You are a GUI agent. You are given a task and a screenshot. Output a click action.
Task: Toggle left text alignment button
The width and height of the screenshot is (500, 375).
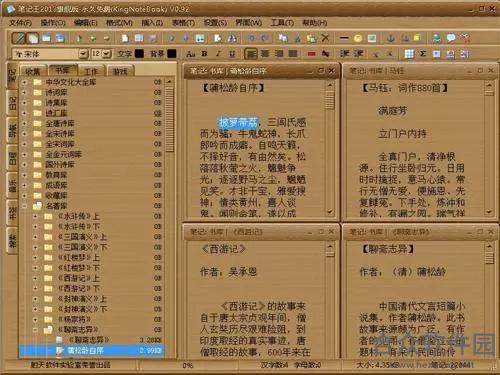point(251,54)
